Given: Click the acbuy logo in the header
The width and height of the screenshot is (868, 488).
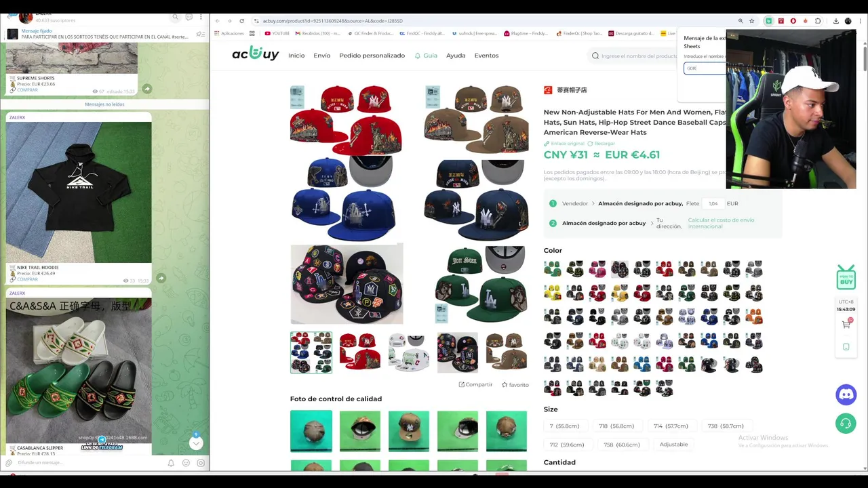Looking at the screenshot, I should pos(255,54).
